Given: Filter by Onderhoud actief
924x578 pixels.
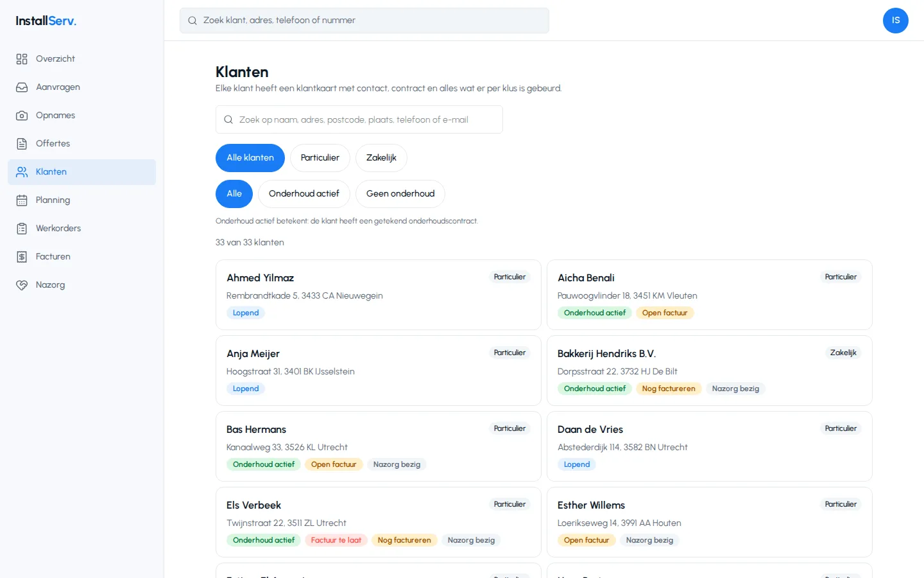Looking at the screenshot, I should coord(304,194).
